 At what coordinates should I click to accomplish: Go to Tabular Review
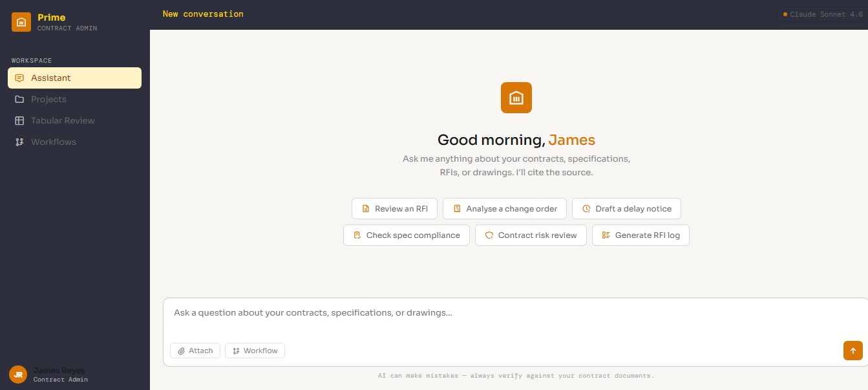click(x=74, y=120)
